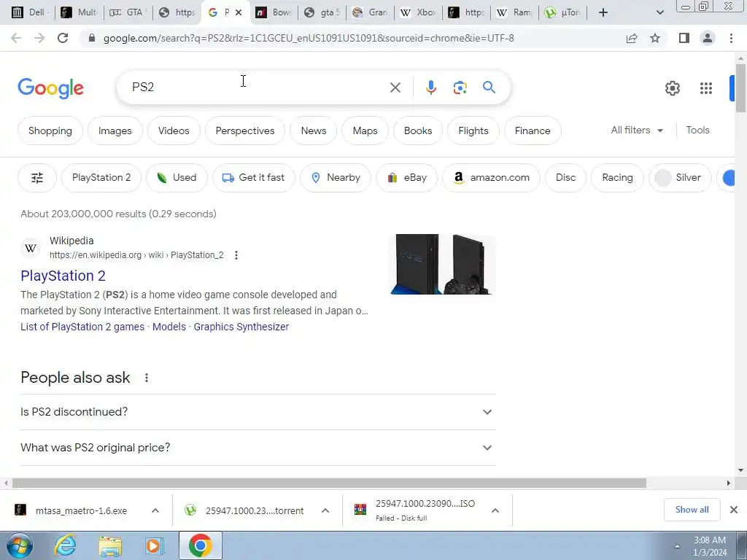The width and height of the screenshot is (747, 560).
Task: Open Windows Media Player from taskbar
Action: click(155, 545)
